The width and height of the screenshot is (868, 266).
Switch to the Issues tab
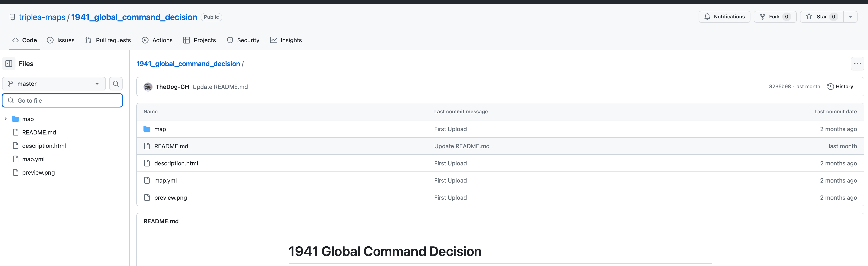coord(61,40)
